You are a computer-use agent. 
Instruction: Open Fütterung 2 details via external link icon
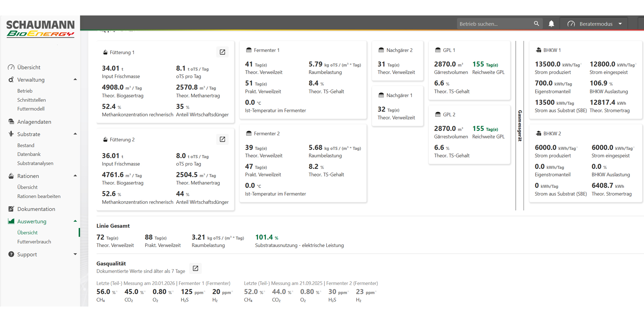[222, 139]
